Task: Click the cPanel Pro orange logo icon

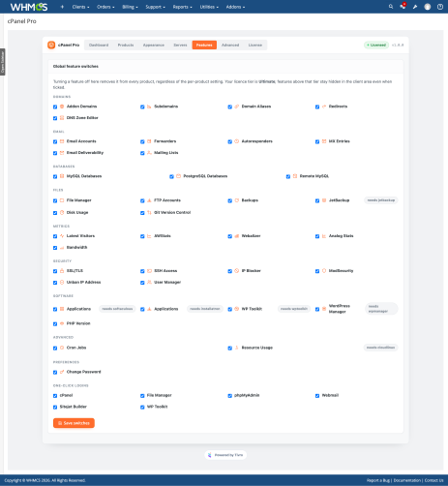Action: point(51,45)
